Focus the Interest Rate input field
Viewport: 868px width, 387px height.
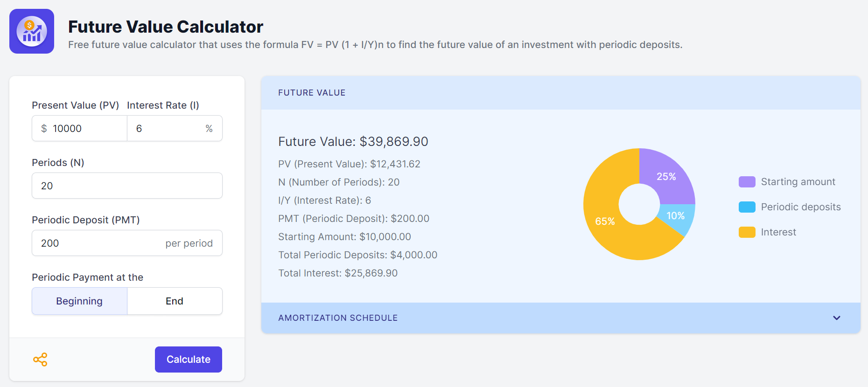point(168,129)
